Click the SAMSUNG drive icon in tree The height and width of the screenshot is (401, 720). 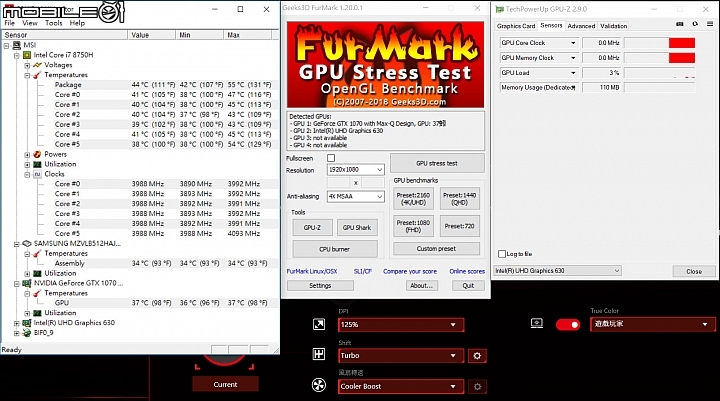point(27,243)
